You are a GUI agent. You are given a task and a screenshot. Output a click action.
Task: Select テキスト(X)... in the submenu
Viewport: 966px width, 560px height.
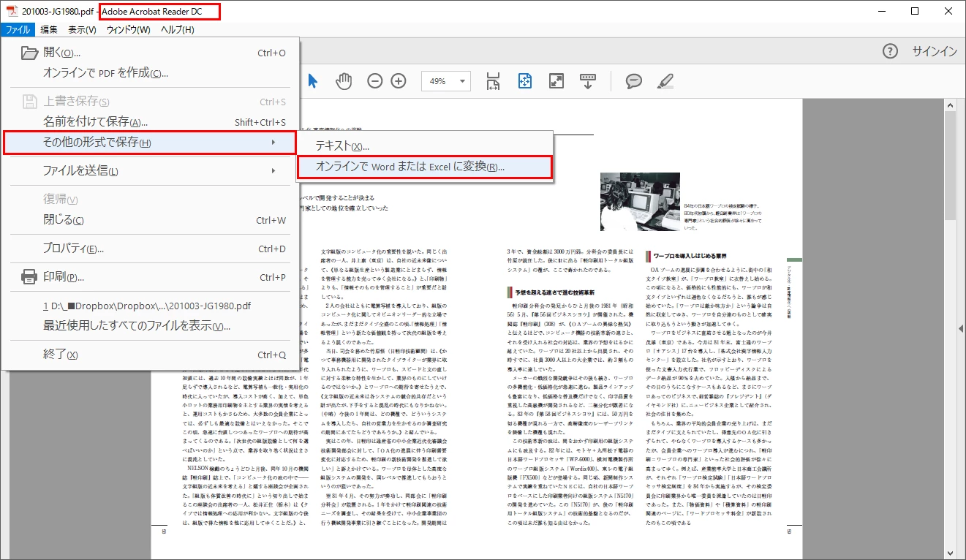[x=424, y=146]
